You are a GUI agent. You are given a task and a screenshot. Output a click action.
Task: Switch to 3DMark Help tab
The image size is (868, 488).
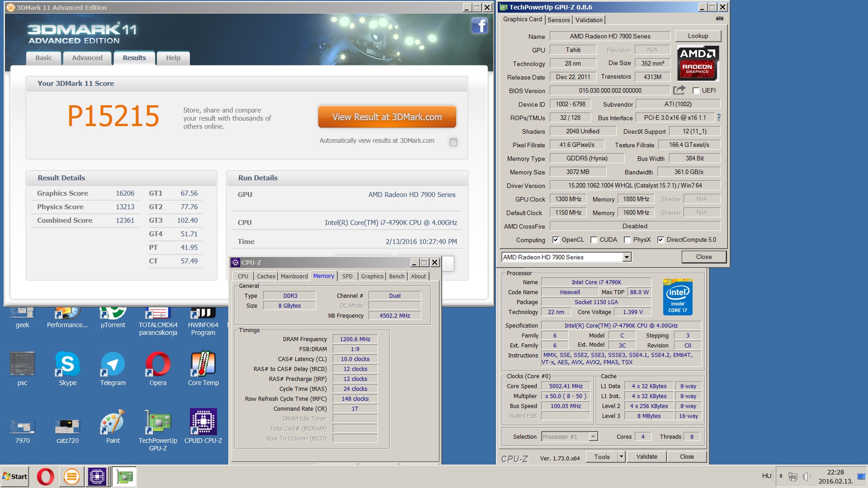(173, 57)
